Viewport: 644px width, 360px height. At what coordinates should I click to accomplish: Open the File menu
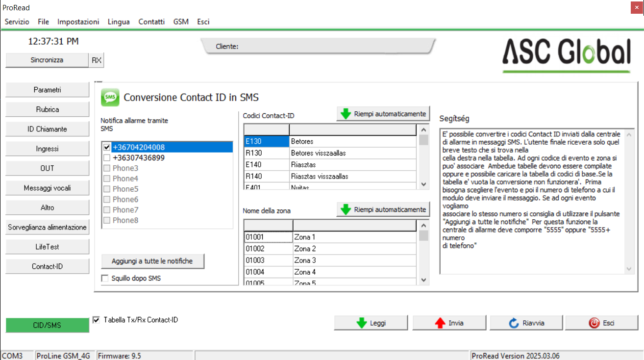[43, 22]
